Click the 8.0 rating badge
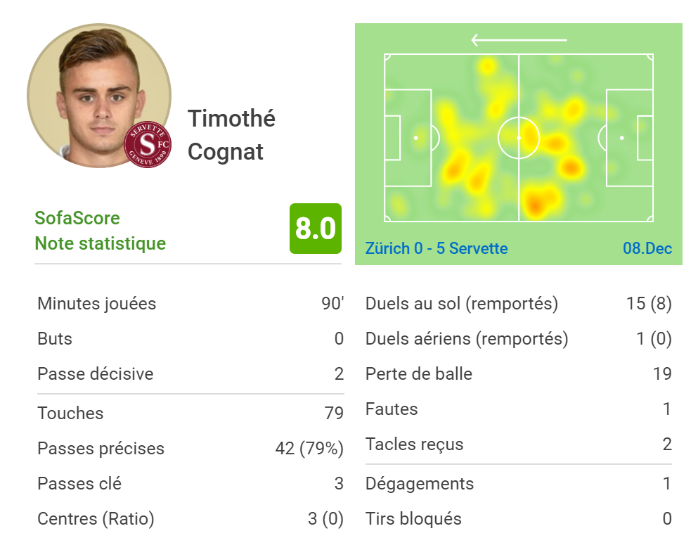The image size is (698, 538). 315,229
